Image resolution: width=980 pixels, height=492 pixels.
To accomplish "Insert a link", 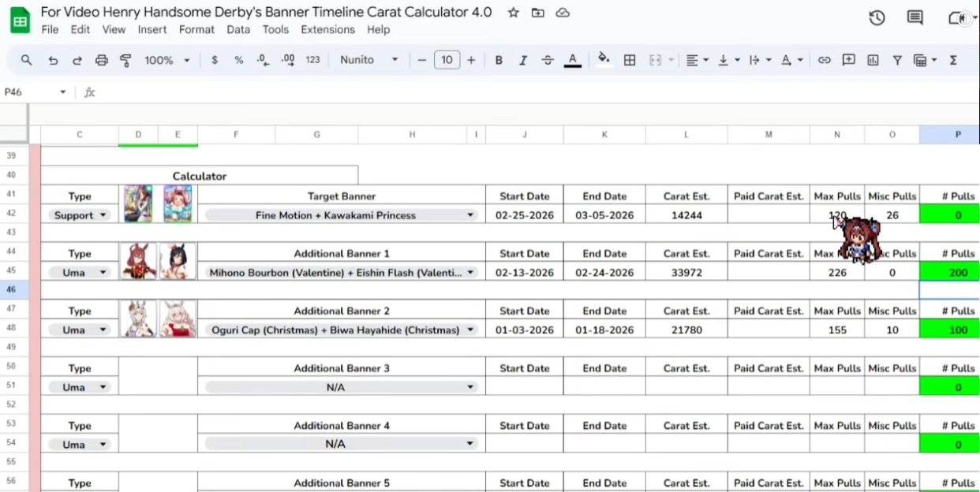I will [824, 60].
